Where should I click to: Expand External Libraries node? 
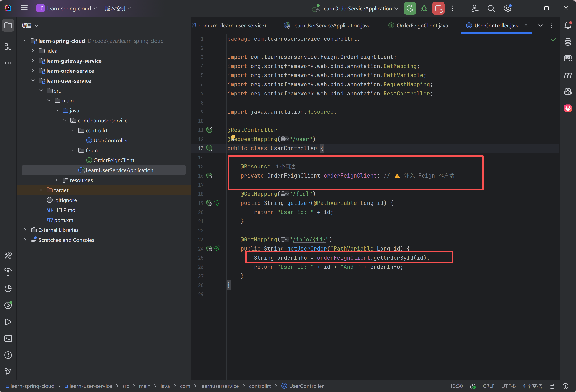25,230
